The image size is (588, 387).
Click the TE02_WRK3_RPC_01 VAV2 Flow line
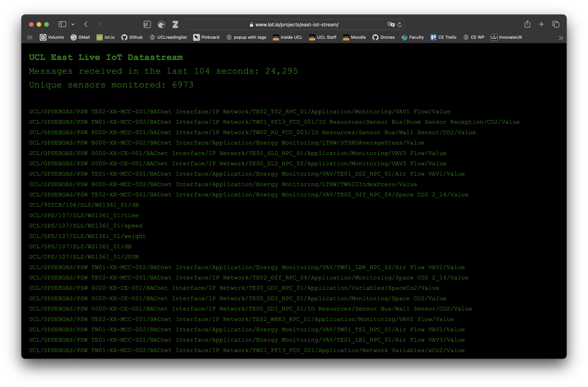tap(241, 319)
